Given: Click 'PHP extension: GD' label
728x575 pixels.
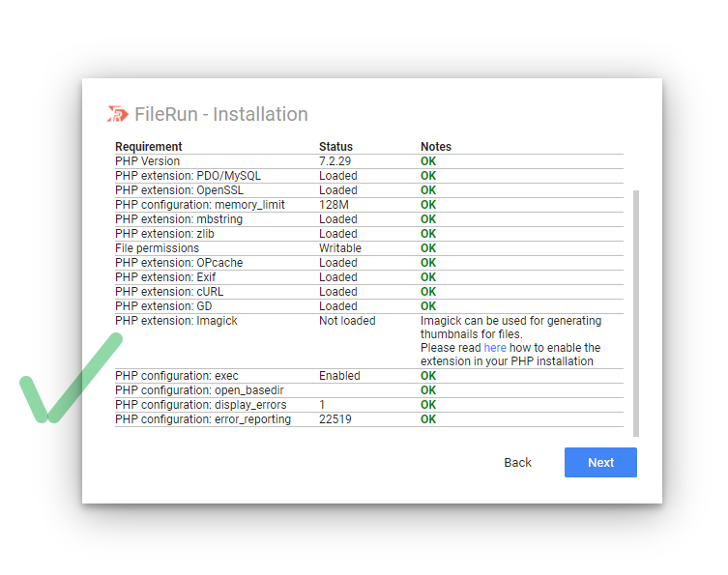Looking at the screenshot, I should pyautogui.click(x=163, y=306).
